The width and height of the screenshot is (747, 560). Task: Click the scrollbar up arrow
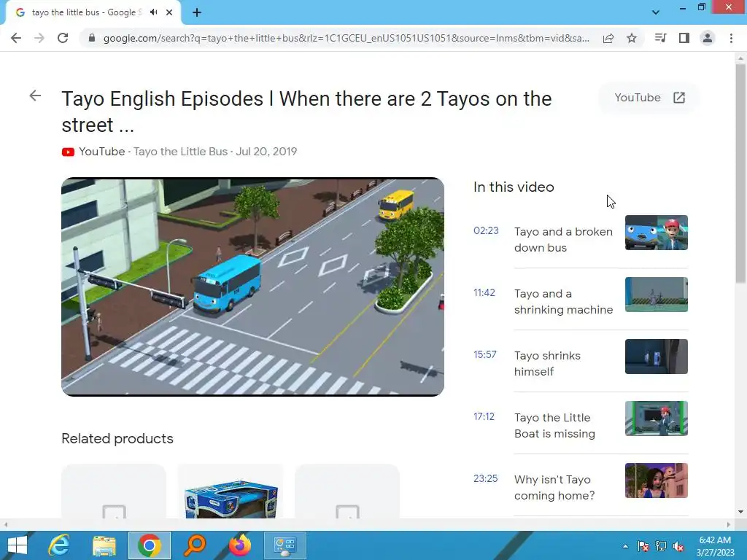pyautogui.click(x=740, y=58)
